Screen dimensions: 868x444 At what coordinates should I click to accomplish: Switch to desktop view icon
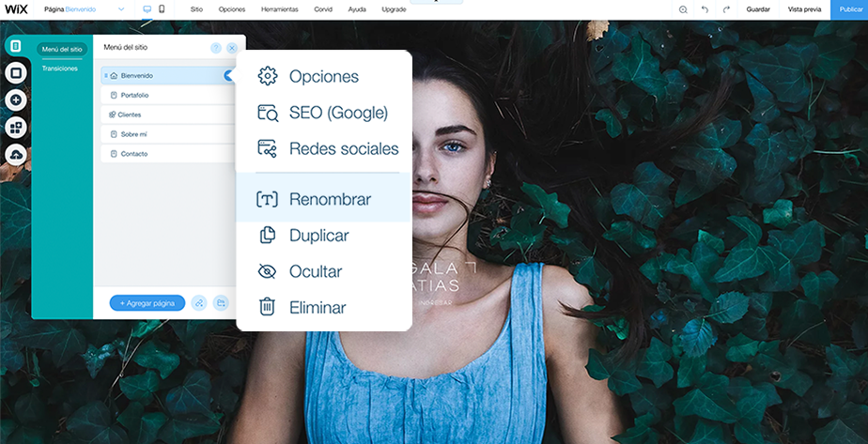tap(147, 9)
